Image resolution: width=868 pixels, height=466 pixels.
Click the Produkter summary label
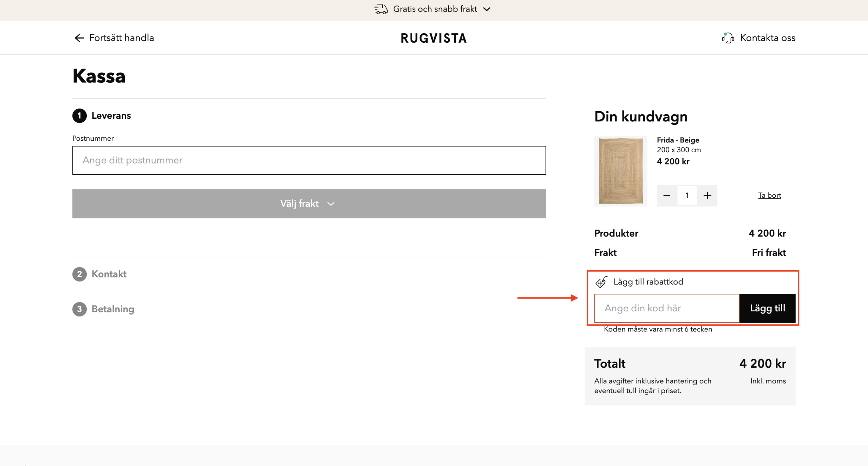click(x=616, y=233)
